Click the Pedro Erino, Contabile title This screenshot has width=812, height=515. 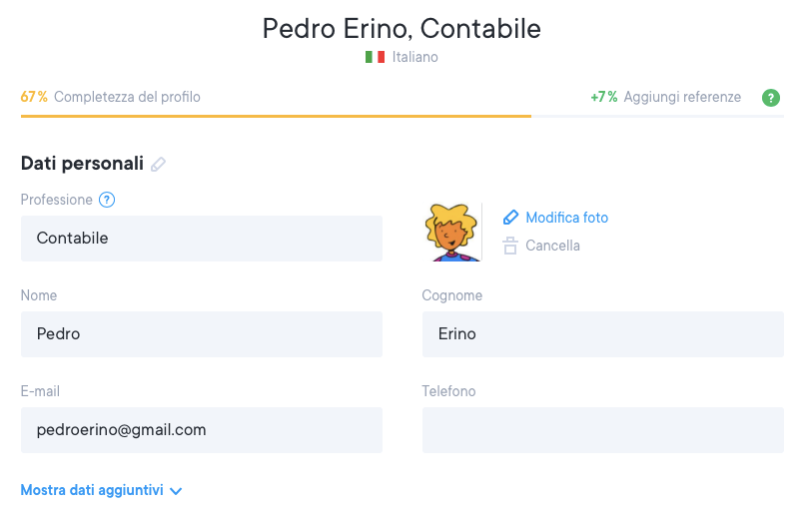pyautogui.click(x=402, y=28)
